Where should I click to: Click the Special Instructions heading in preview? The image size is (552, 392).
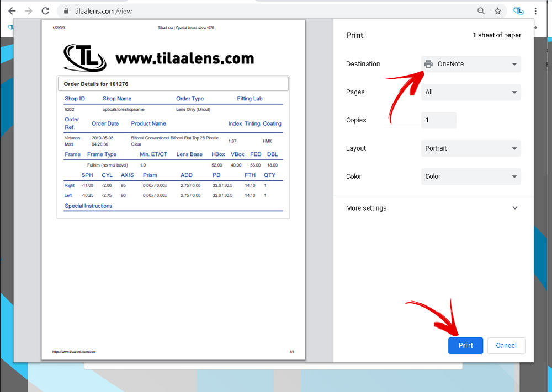(x=88, y=206)
